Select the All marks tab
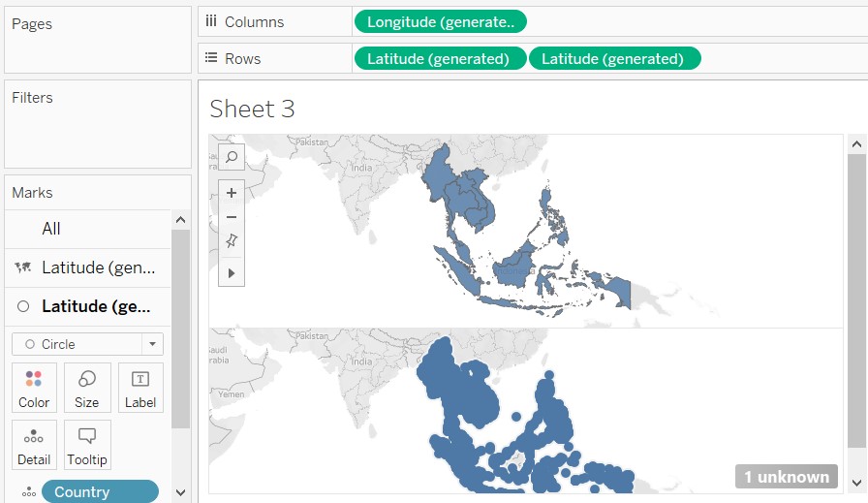Screen dimensions: 868x503 pos(88,229)
